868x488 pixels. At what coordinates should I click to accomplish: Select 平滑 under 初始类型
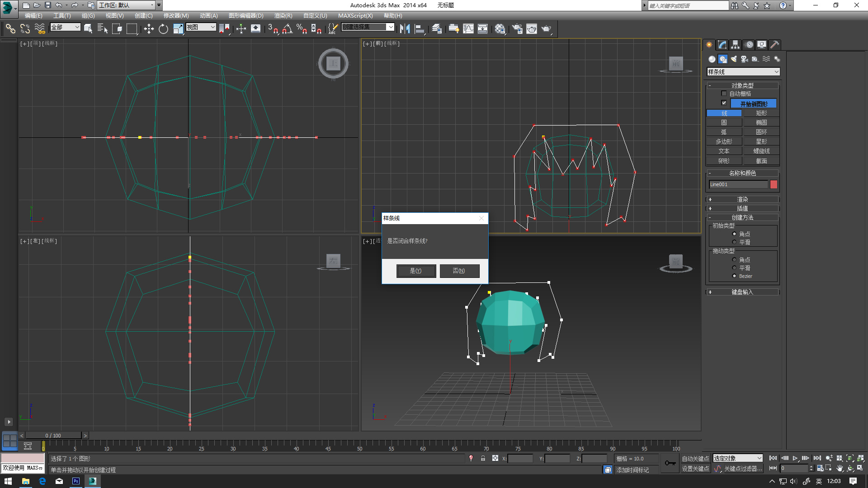coord(734,242)
